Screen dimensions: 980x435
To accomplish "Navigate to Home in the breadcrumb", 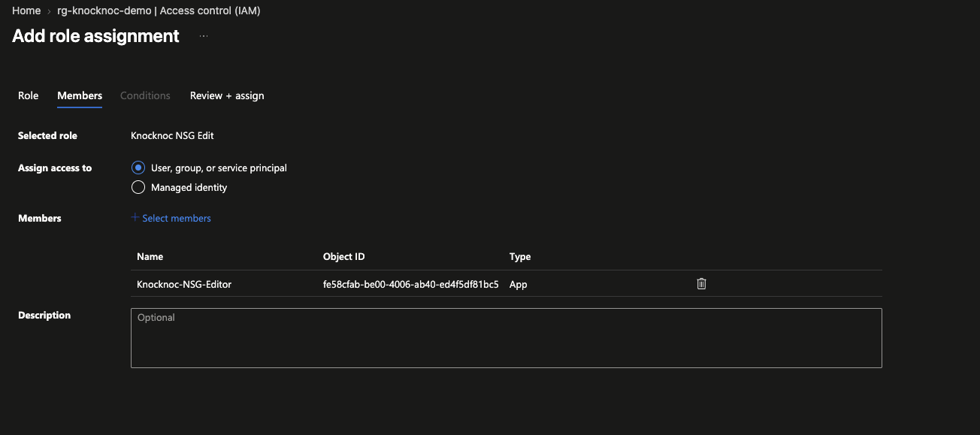I will 26,11.
